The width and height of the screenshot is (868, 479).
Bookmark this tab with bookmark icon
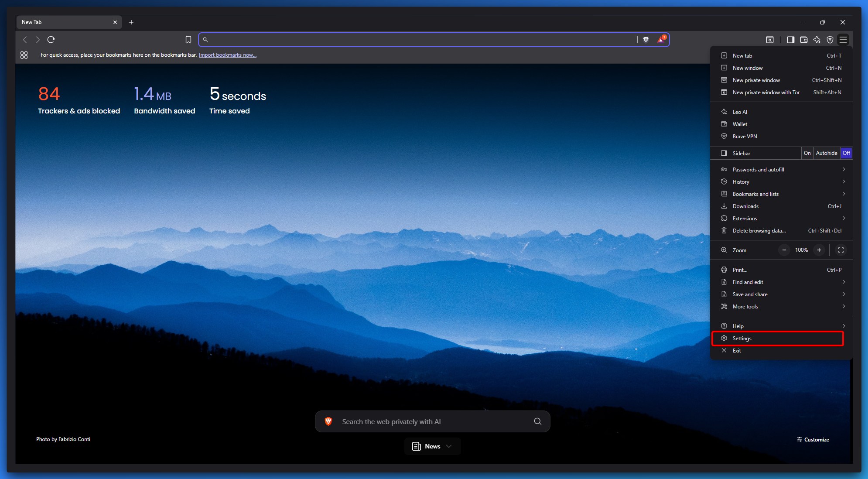coord(188,40)
